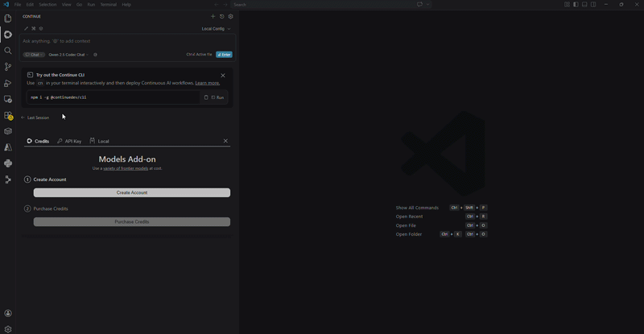Open the File menu
The width and height of the screenshot is (644, 334).
coord(18,5)
